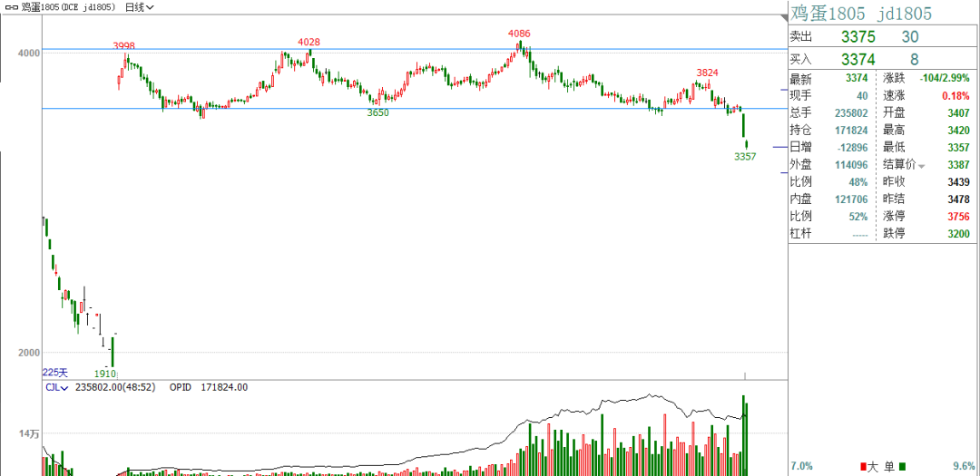Click the tallest green volume bar
This screenshot has height=476, width=980.
744,435
